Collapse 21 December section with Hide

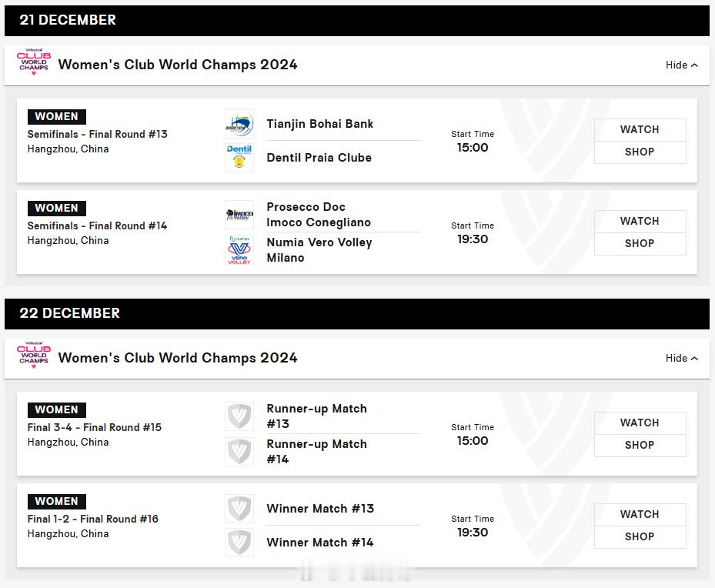click(681, 65)
